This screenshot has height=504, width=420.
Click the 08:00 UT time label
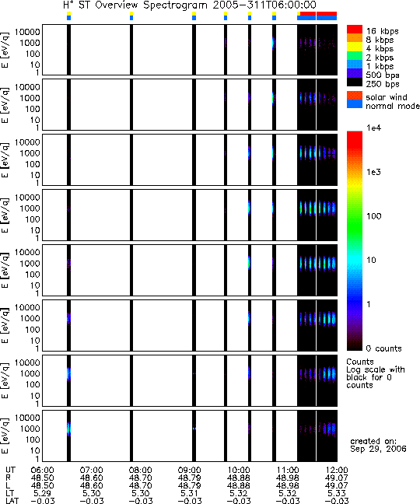[141, 471]
